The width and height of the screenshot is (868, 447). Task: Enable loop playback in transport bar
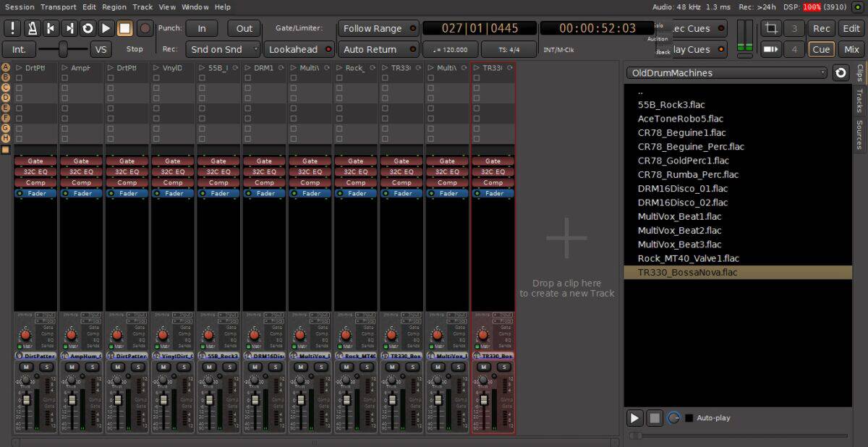[x=88, y=28]
